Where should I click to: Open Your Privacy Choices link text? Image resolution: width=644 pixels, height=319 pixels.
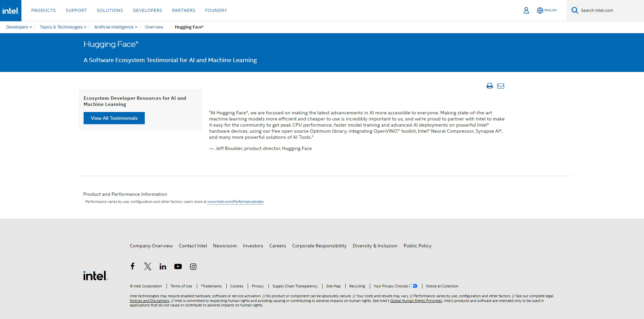[x=391, y=286]
